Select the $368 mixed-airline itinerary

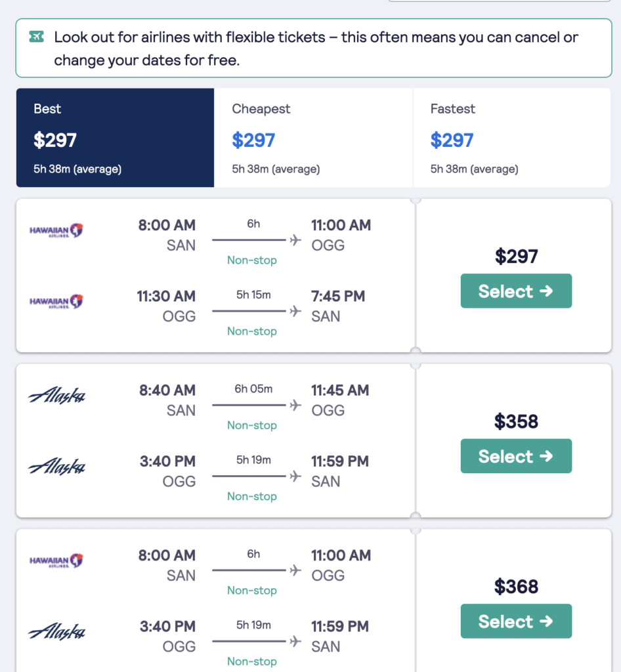pyautogui.click(x=516, y=621)
